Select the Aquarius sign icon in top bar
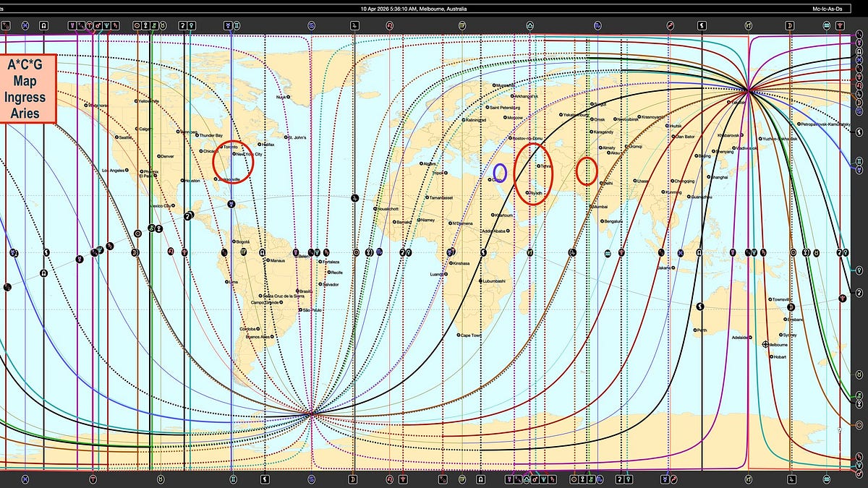This screenshot has width=868, height=488. click(x=826, y=25)
